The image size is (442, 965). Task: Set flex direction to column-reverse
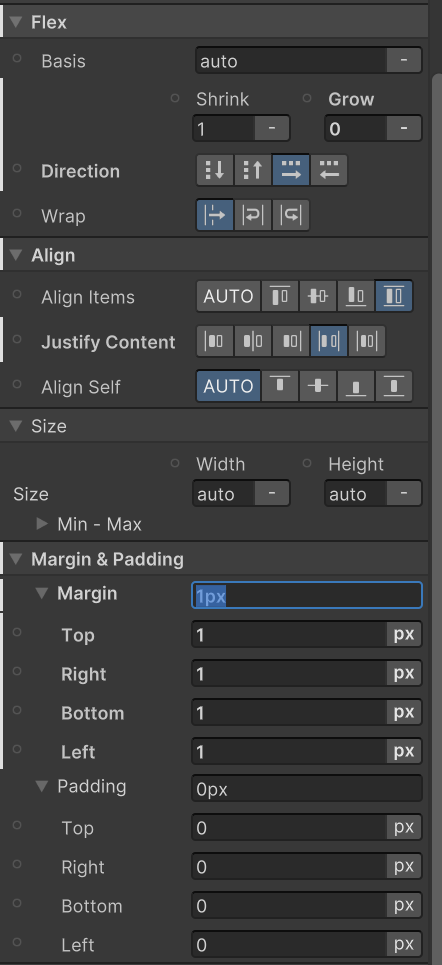[253, 170]
